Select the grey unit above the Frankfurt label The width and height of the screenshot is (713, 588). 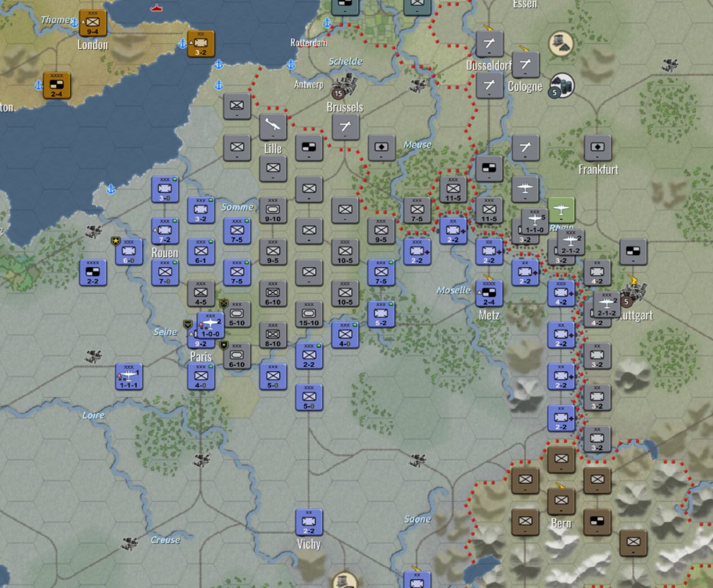pyautogui.click(x=598, y=148)
